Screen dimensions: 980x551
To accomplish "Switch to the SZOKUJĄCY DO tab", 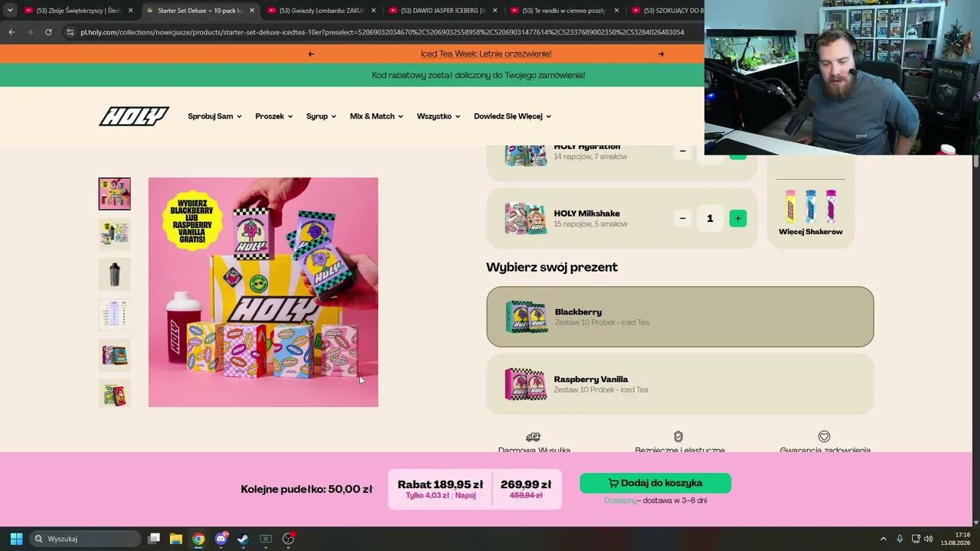I will [665, 11].
